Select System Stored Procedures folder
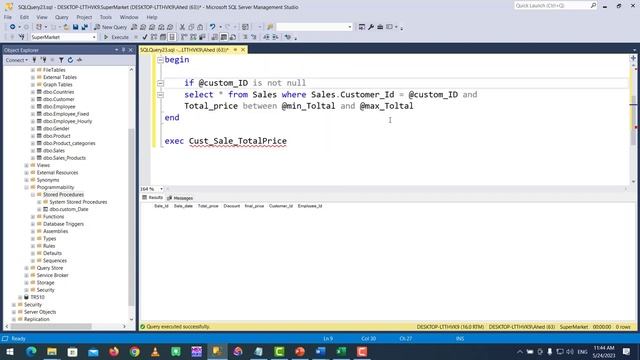Viewport: 640px width, 360px height. coord(78,202)
